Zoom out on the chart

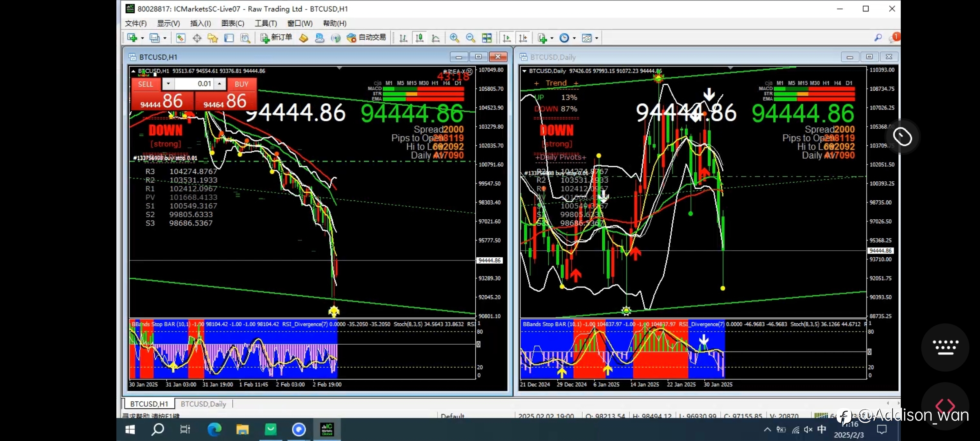coord(470,38)
